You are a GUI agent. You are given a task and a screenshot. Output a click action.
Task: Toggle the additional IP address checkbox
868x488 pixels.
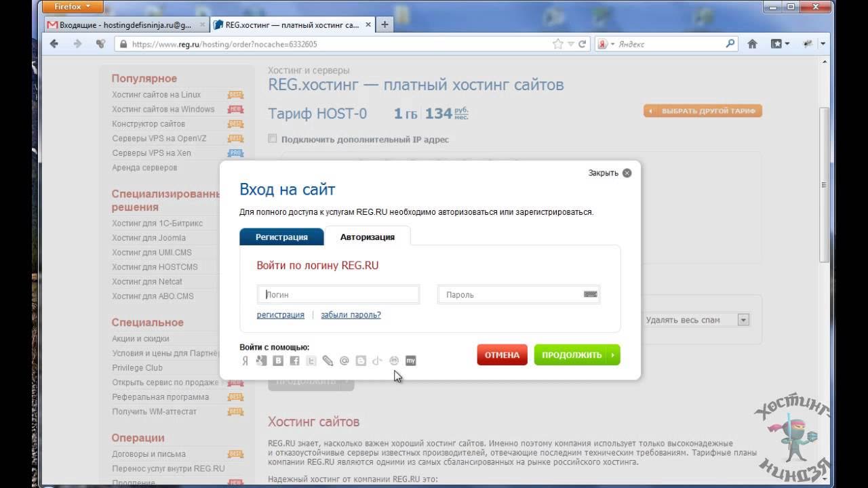point(273,139)
